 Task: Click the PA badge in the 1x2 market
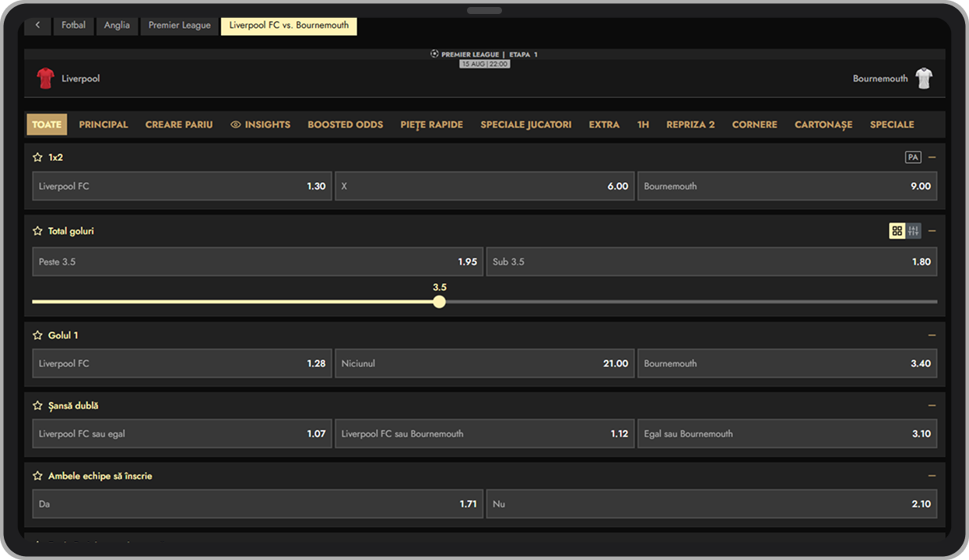click(x=913, y=157)
